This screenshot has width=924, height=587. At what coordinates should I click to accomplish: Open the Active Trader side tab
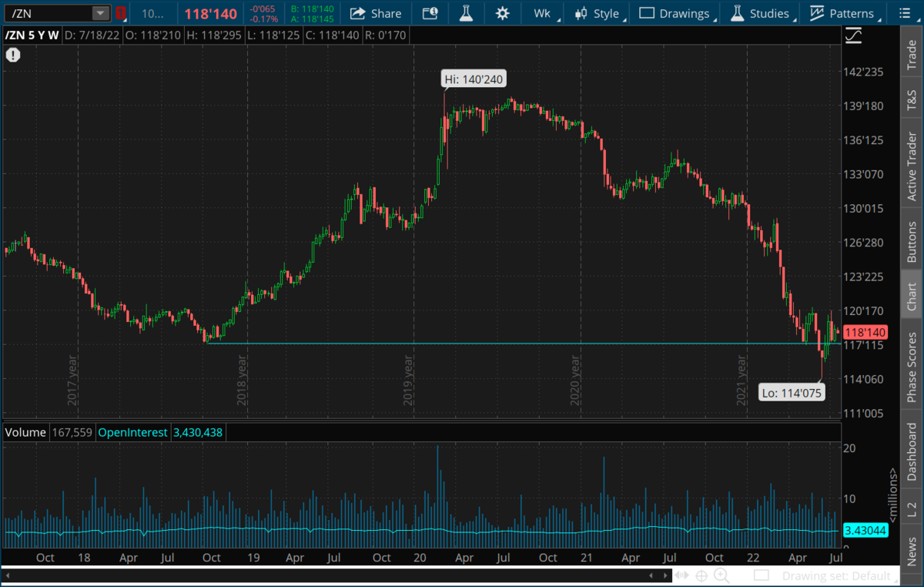pos(912,166)
